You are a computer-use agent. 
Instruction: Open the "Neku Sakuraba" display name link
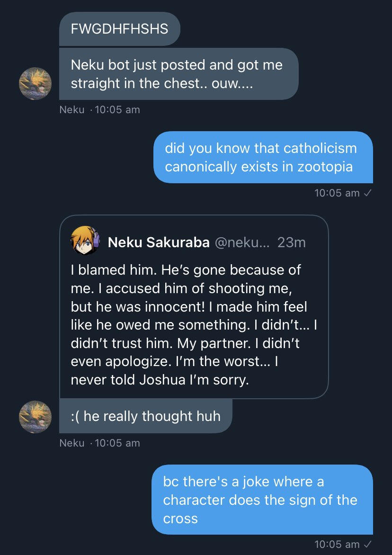(159, 242)
